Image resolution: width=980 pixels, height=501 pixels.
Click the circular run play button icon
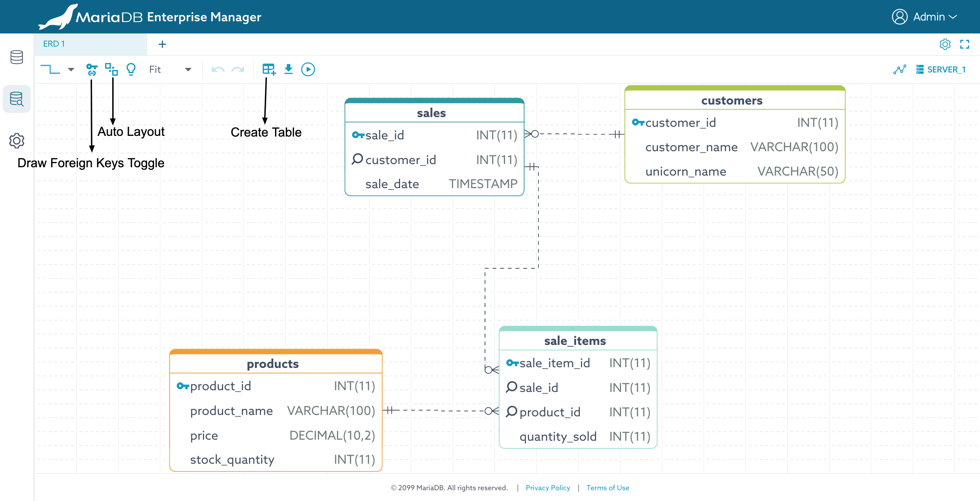pos(308,69)
